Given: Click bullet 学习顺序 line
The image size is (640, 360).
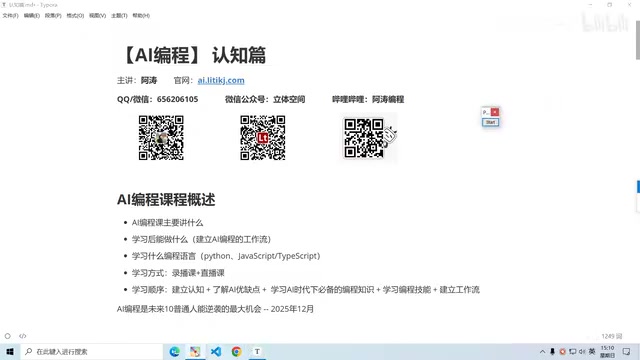Looking at the screenshot, I should [305, 289].
